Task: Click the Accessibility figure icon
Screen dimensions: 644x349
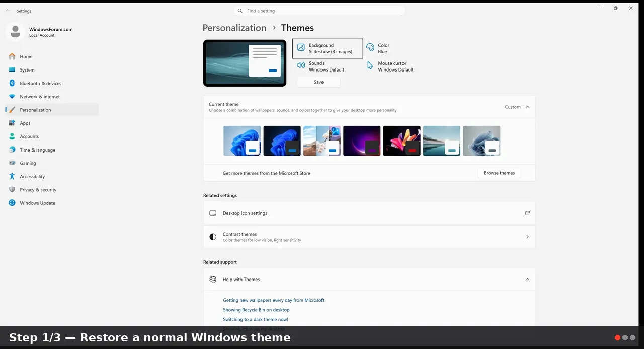Action: click(x=12, y=177)
